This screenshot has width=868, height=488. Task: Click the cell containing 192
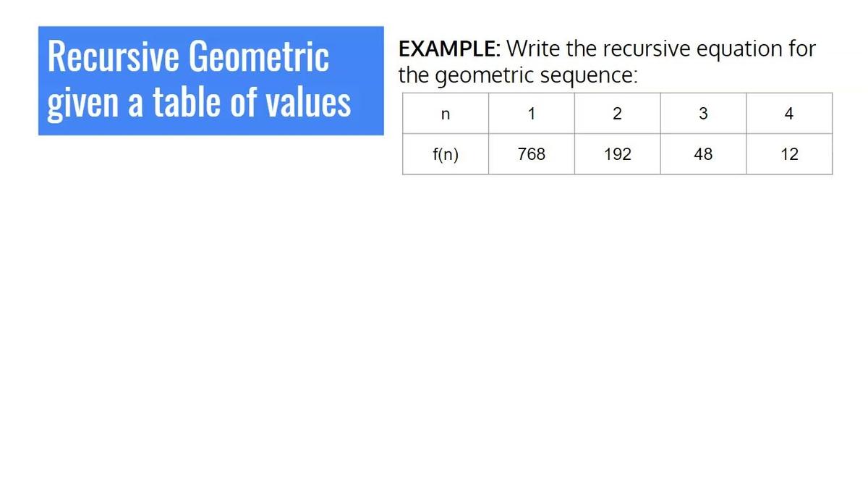(x=617, y=154)
